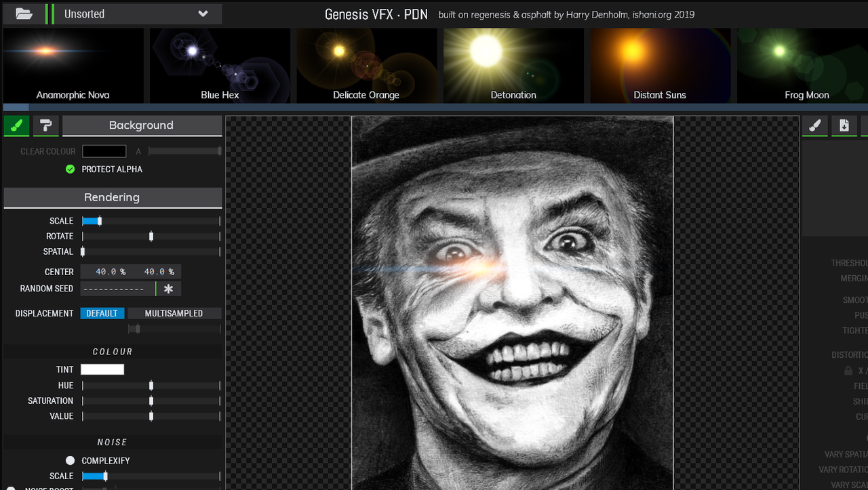Set the Rendering Scale slider

151,221
